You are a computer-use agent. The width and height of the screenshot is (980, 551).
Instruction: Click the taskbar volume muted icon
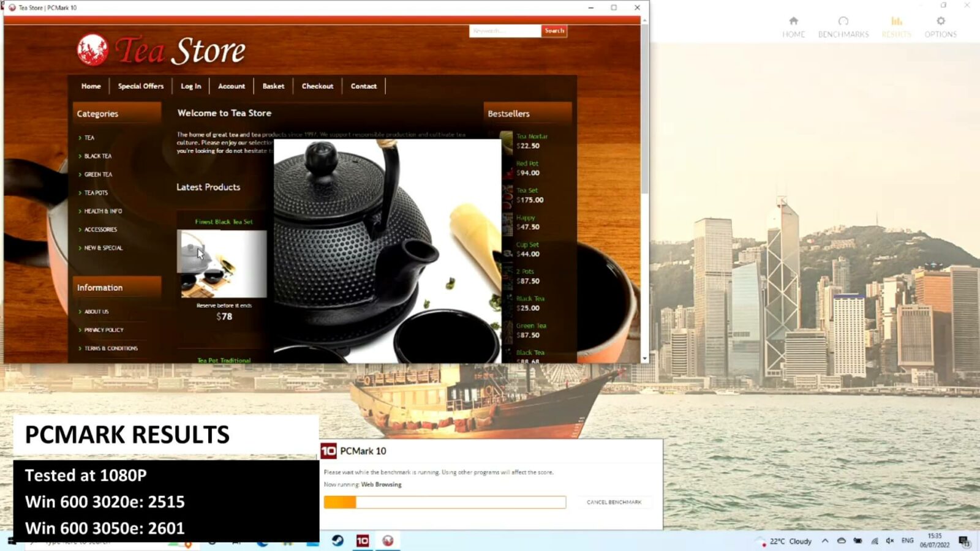tap(890, 541)
